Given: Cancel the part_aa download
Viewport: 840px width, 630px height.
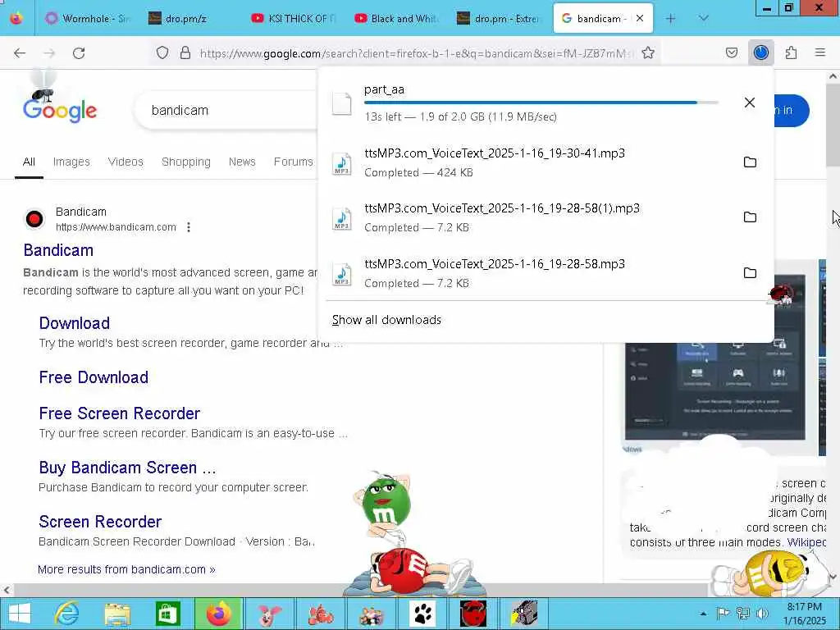Looking at the screenshot, I should (750, 103).
